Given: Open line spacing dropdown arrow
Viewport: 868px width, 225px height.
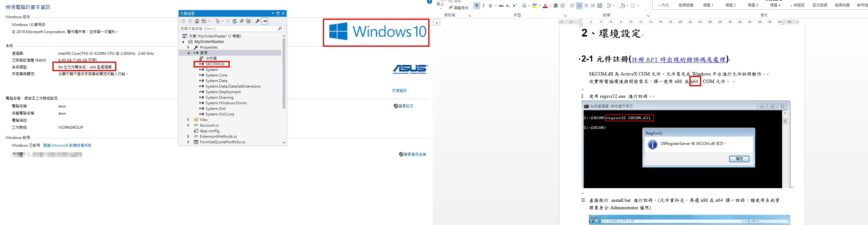Looking at the screenshot, I should pos(614,6).
